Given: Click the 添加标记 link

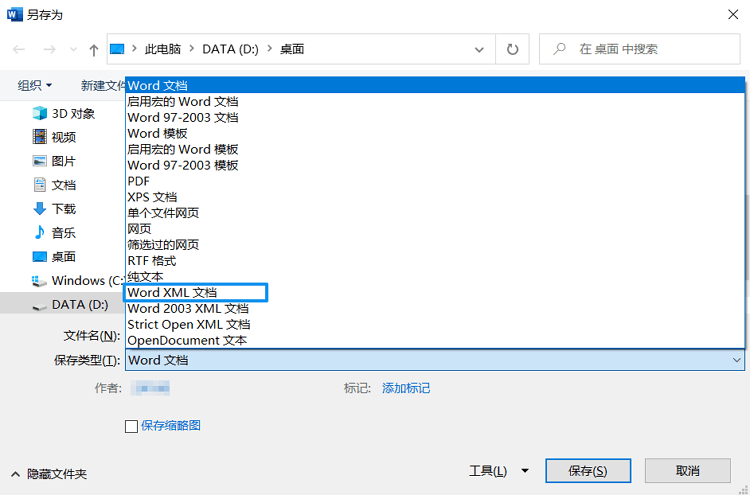Looking at the screenshot, I should click(406, 388).
